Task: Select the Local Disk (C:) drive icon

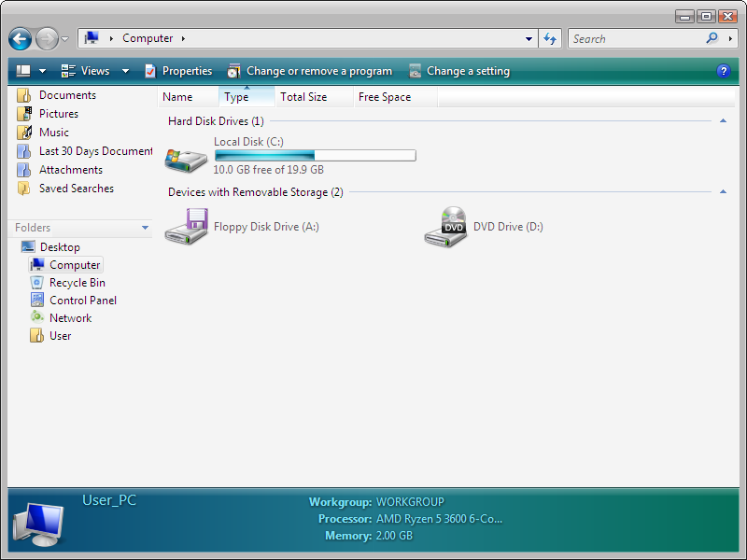Action: pos(186,161)
